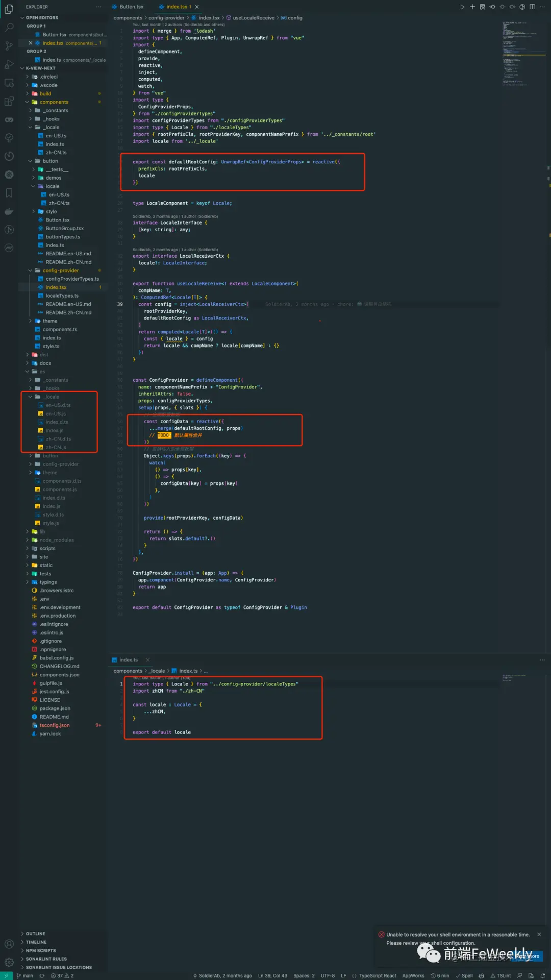Click Spaces: 2 indentation setting
The height and width of the screenshot is (980, 551).
(x=304, y=975)
